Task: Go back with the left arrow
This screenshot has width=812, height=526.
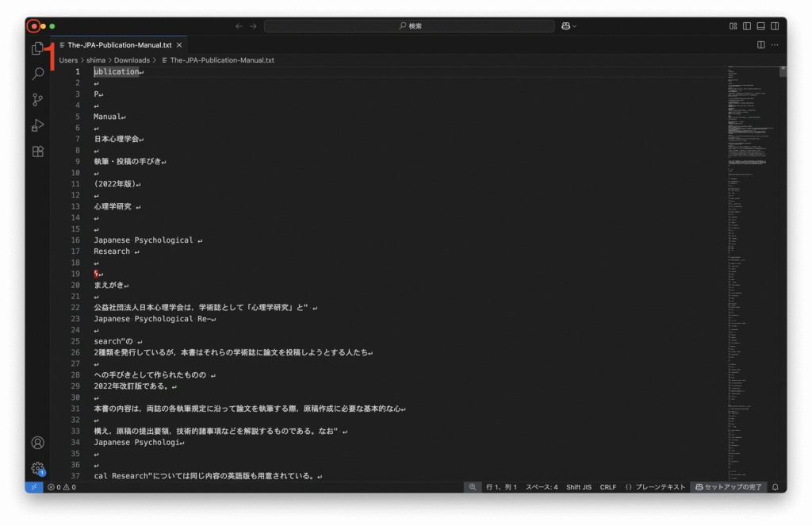Action: [x=239, y=26]
